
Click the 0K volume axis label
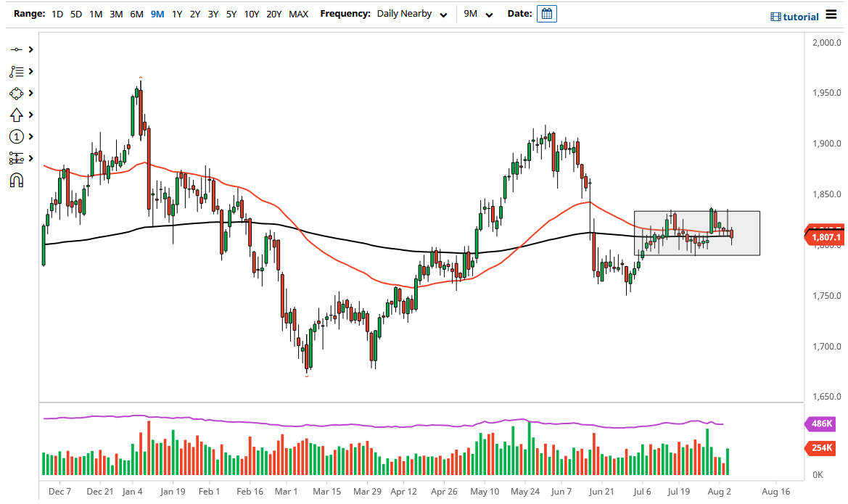tap(818, 475)
